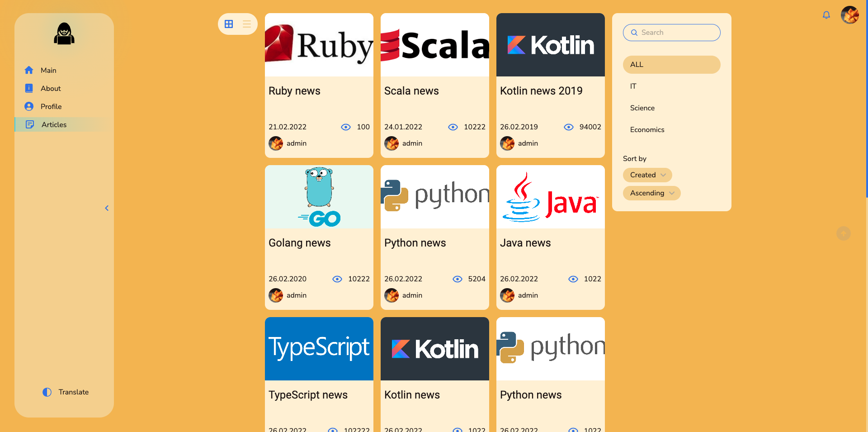This screenshot has height=432, width=868.
Task: Select the Economics category tab
Action: point(672,130)
